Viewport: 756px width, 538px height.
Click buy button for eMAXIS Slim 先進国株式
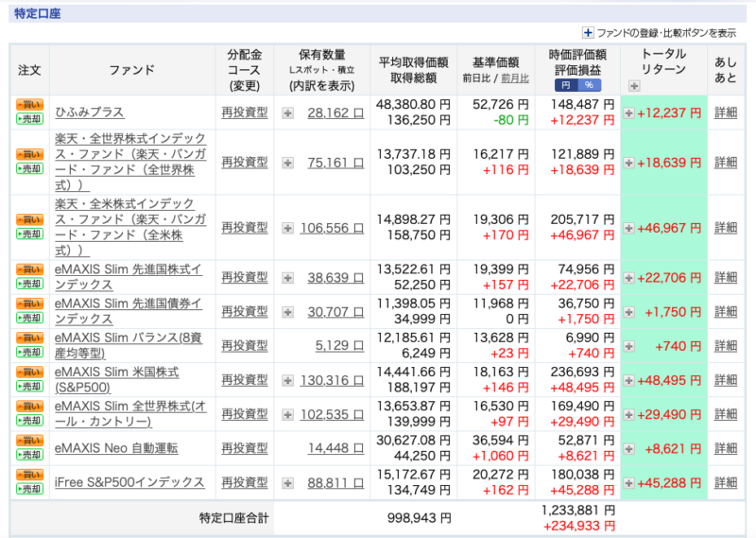point(30,269)
